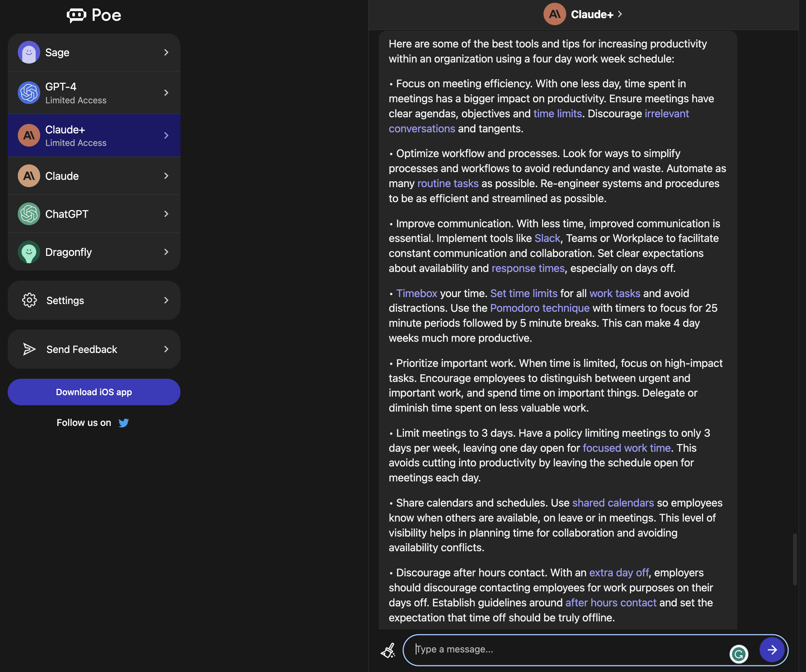The image size is (806, 672).
Task: Select the ChatGPT bot icon
Action: click(x=28, y=214)
